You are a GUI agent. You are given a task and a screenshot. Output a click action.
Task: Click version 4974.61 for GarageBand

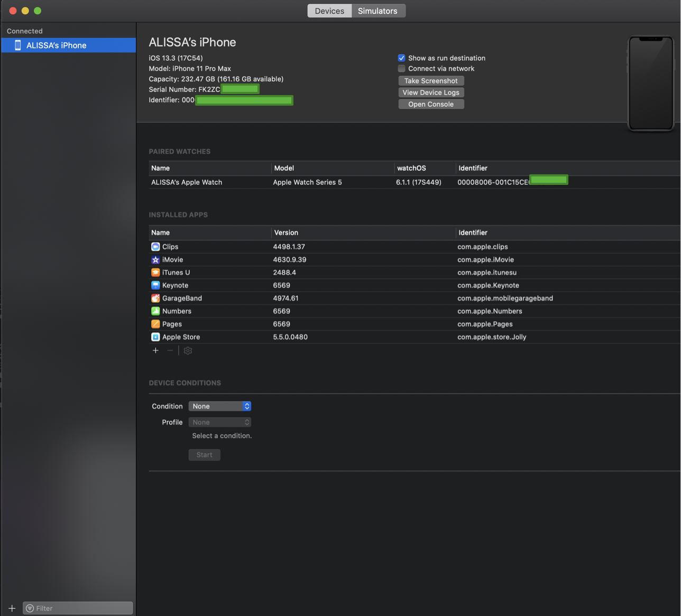286,298
